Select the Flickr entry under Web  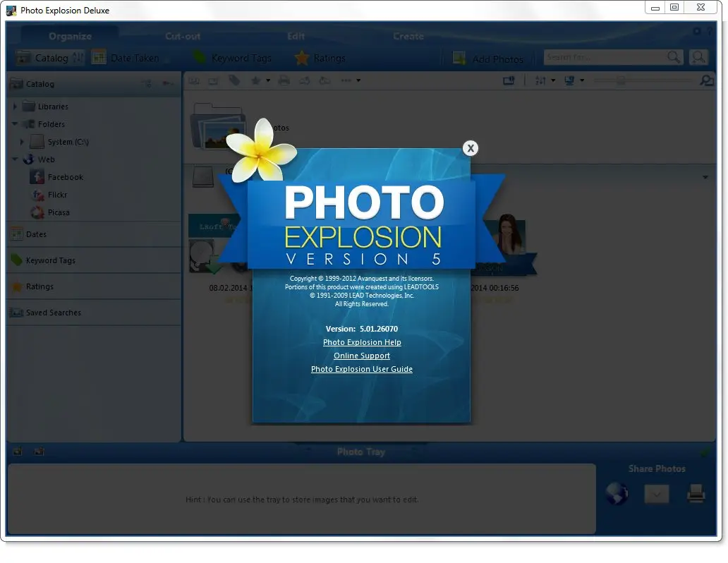[58, 195]
